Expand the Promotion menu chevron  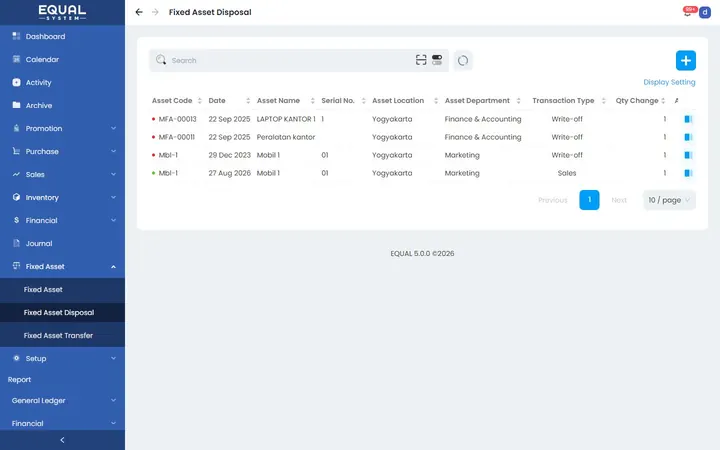point(113,128)
